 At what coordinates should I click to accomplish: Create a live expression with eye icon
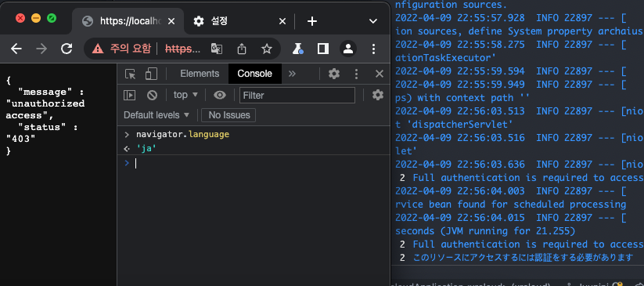tap(220, 96)
